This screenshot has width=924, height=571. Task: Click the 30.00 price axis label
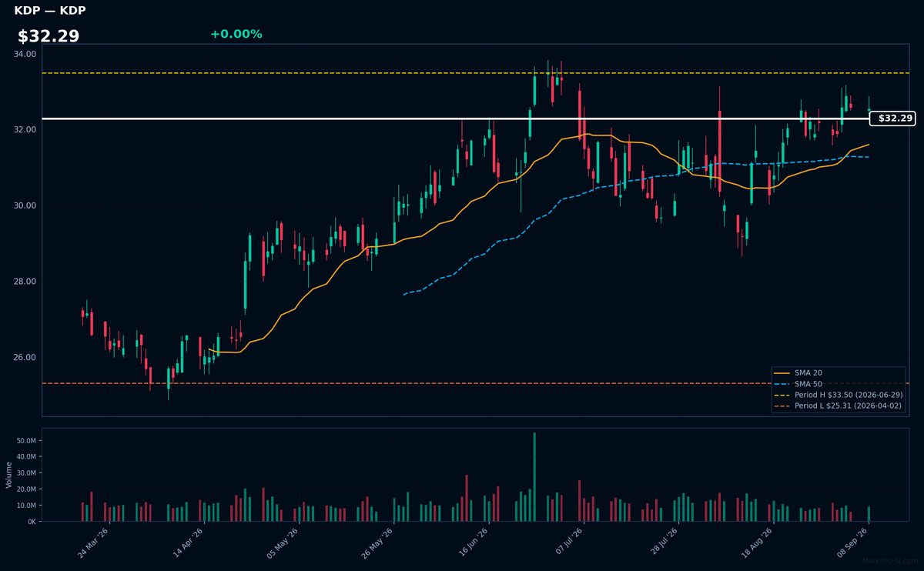[x=25, y=205]
